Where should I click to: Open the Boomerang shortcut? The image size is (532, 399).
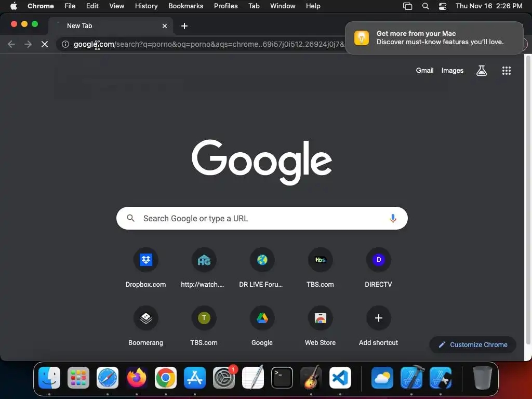[145, 318]
